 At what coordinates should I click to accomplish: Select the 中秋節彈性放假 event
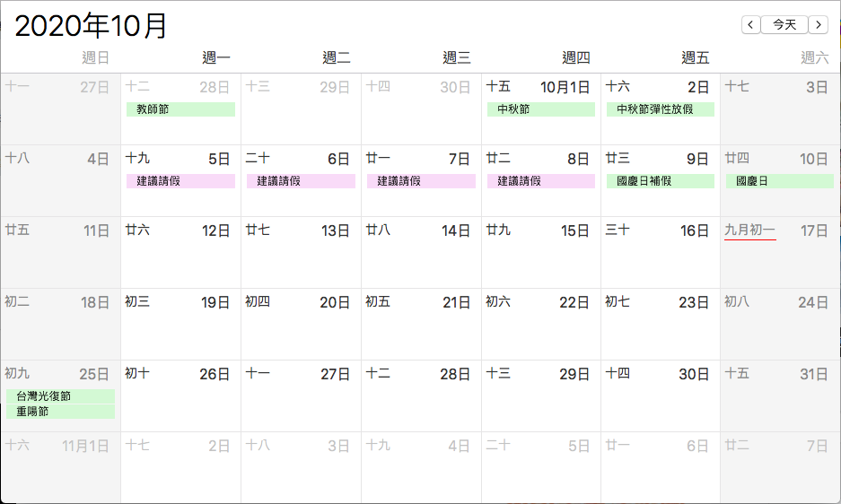(x=661, y=109)
